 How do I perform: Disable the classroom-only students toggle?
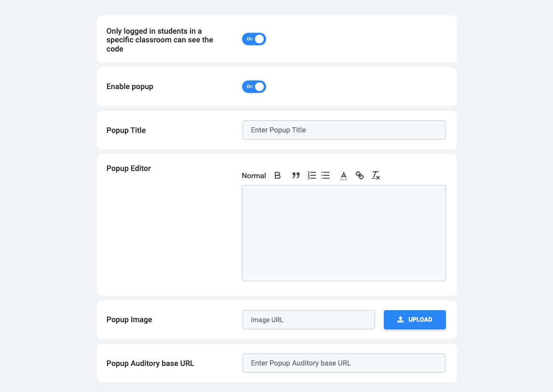tap(254, 39)
